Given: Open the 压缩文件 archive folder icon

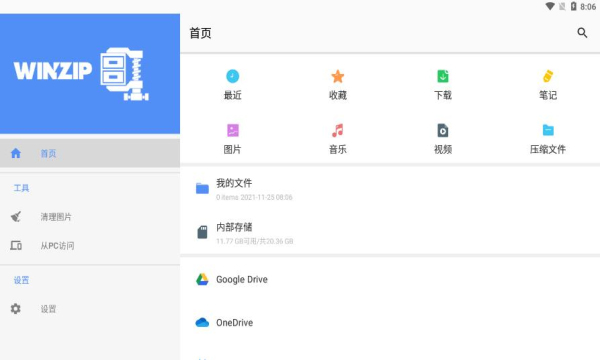Looking at the screenshot, I should tap(548, 130).
